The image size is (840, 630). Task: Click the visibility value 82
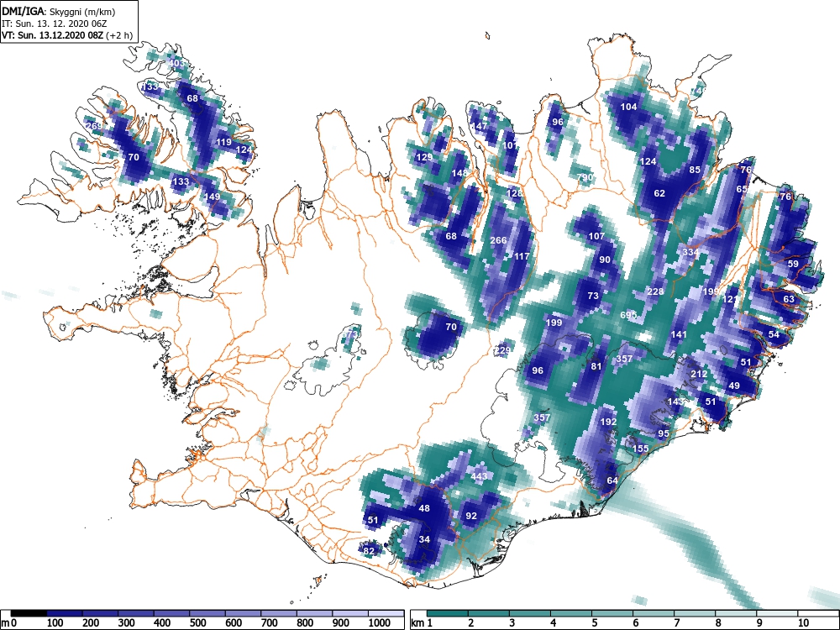pos(369,551)
